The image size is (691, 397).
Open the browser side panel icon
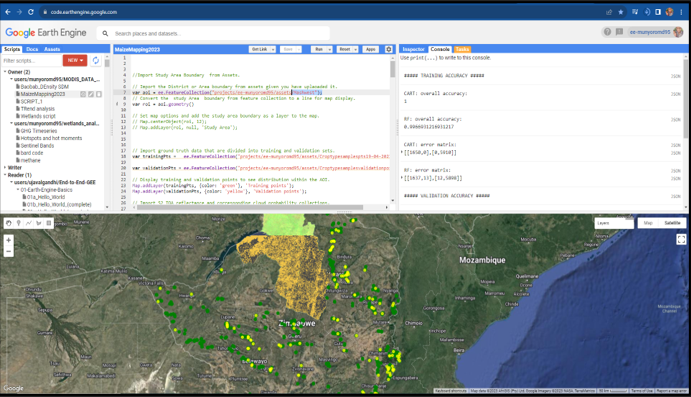(x=658, y=12)
